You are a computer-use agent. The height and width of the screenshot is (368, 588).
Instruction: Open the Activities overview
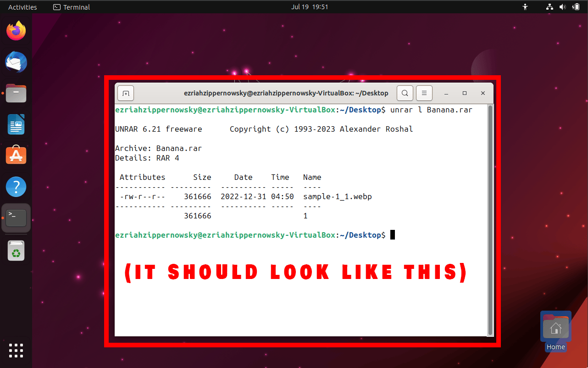pos(21,7)
